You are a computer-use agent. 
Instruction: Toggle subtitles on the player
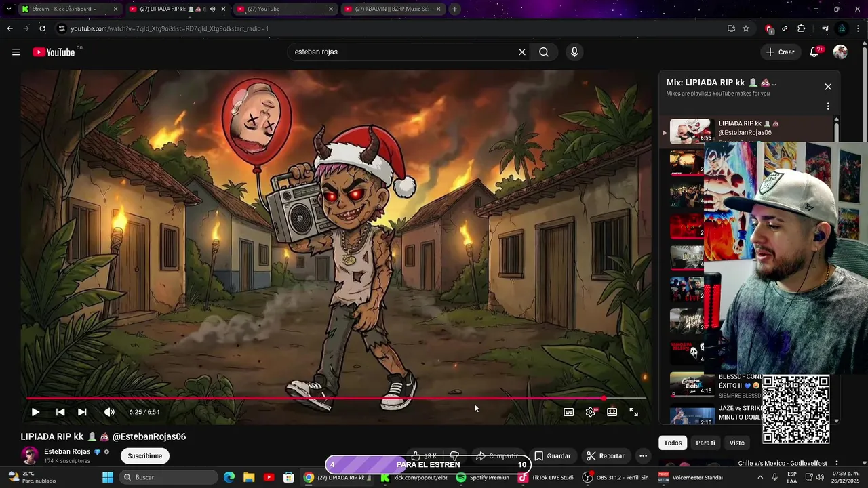click(569, 412)
